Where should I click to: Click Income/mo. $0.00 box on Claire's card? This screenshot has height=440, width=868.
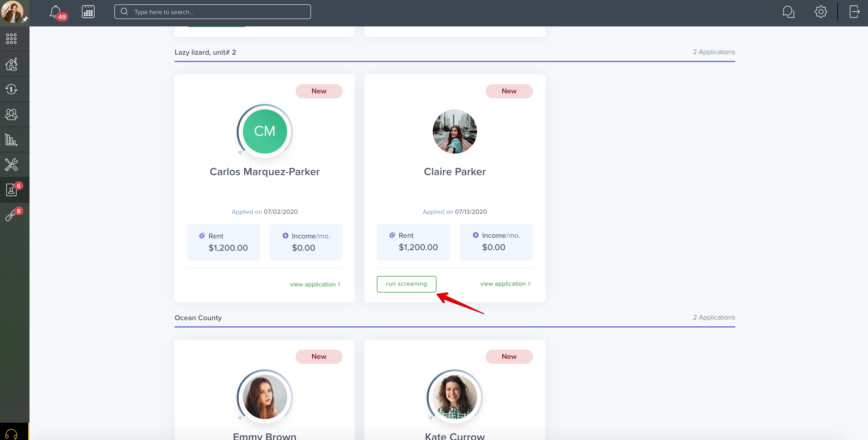coord(496,242)
